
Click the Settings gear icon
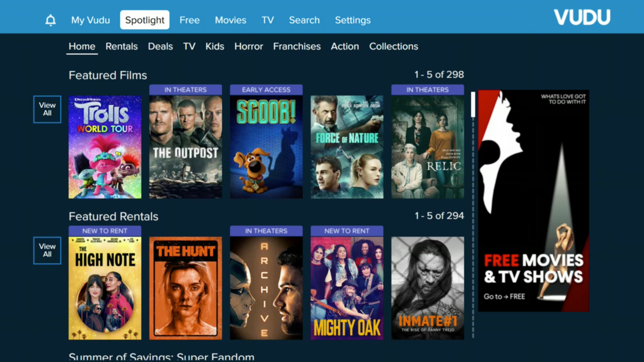click(352, 19)
